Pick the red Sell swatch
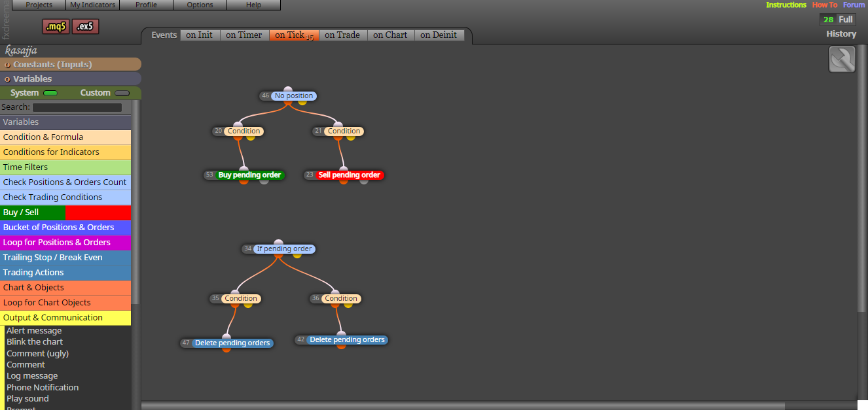Viewport: 868px width, 410px height. [x=98, y=213]
